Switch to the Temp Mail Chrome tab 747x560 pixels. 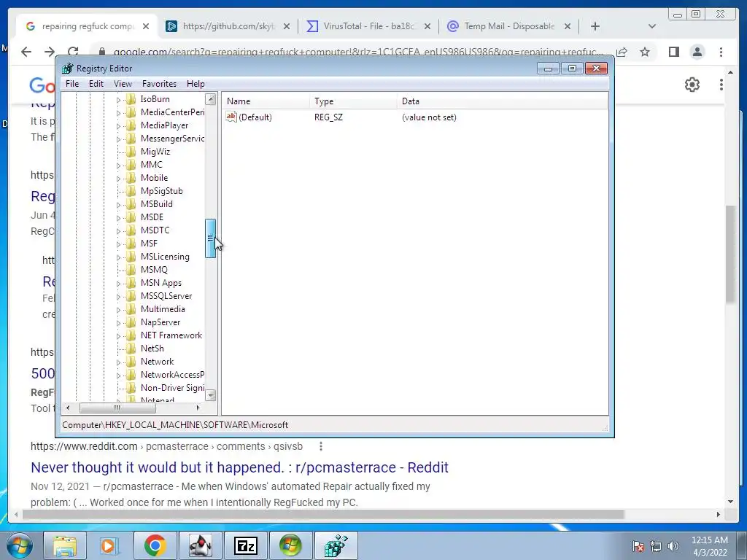[508, 26]
